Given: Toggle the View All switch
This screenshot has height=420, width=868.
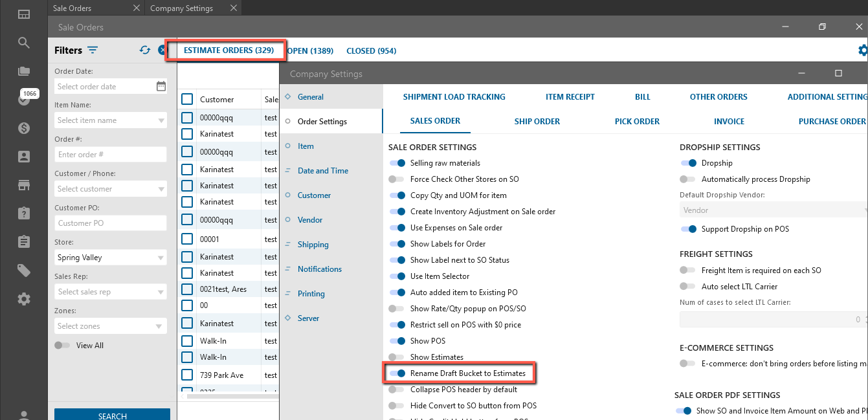Looking at the screenshot, I should [62, 346].
